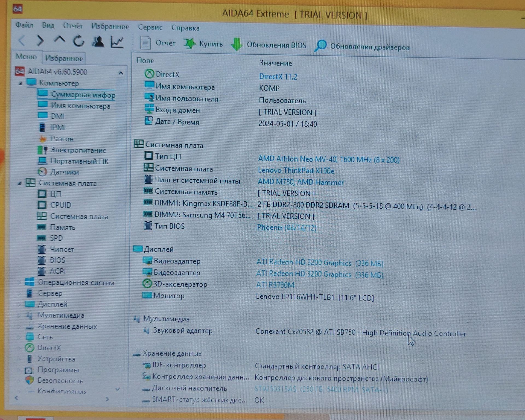Image resolution: width=525 pixels, height=420 pixels.
Task: Select the DMI tree item
Action: tap(58, 116)
